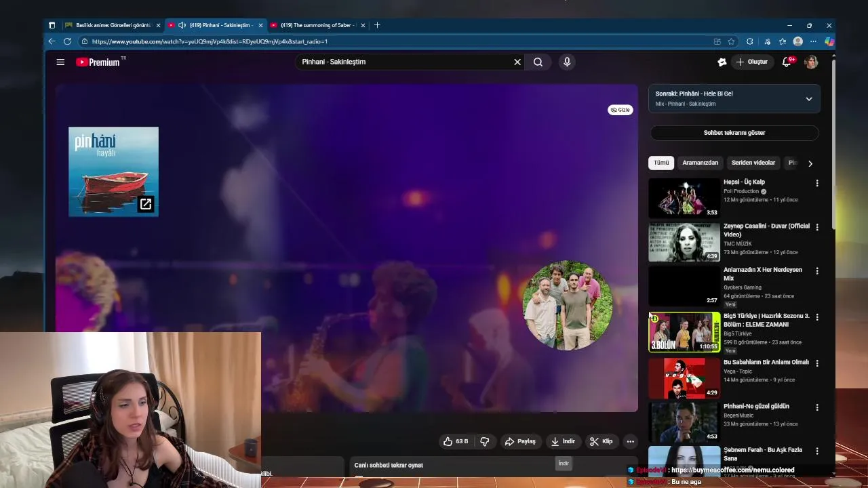Open Anlamazdın X Her Nerdeysen Mix title
Viewport: 868px width, 488px height.
click(x=763, y=274)
